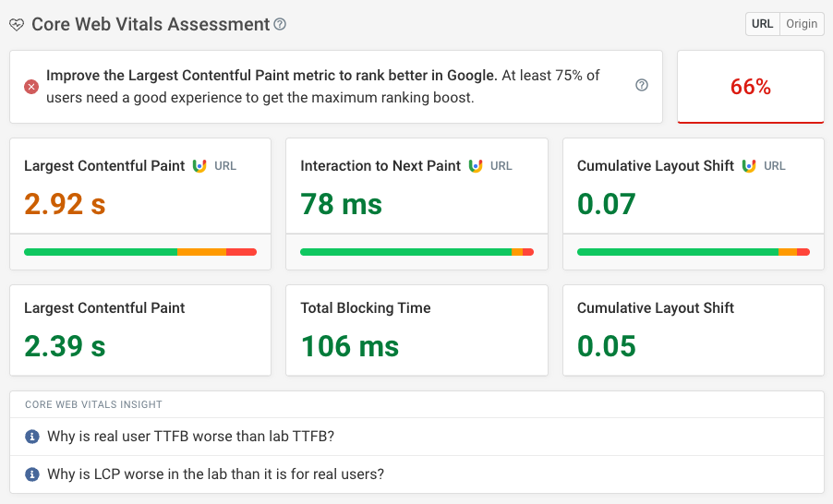
Task: Open the 66% score box
Action: (750, 87)
